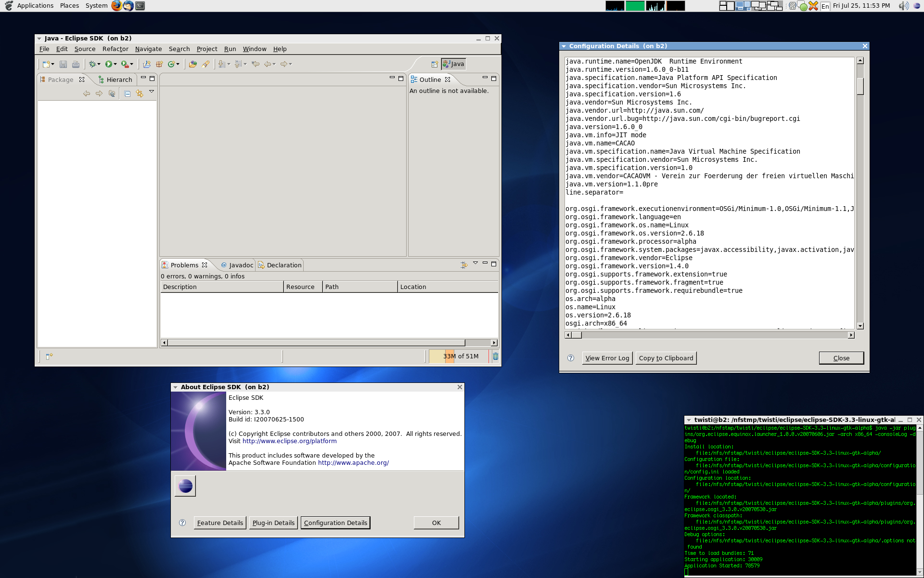Open the New wizard dropdown arrow
Screen dimensions: 924x578
52,64
